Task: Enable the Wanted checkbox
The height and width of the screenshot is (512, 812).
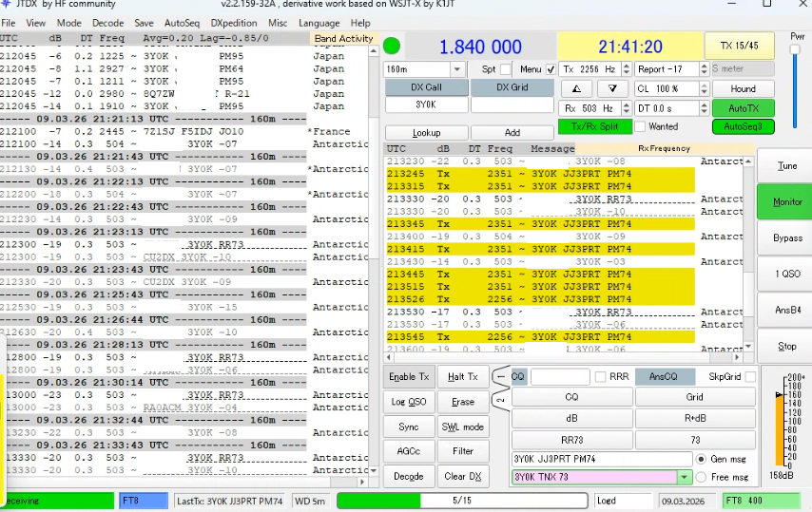Action: (640, 126)
